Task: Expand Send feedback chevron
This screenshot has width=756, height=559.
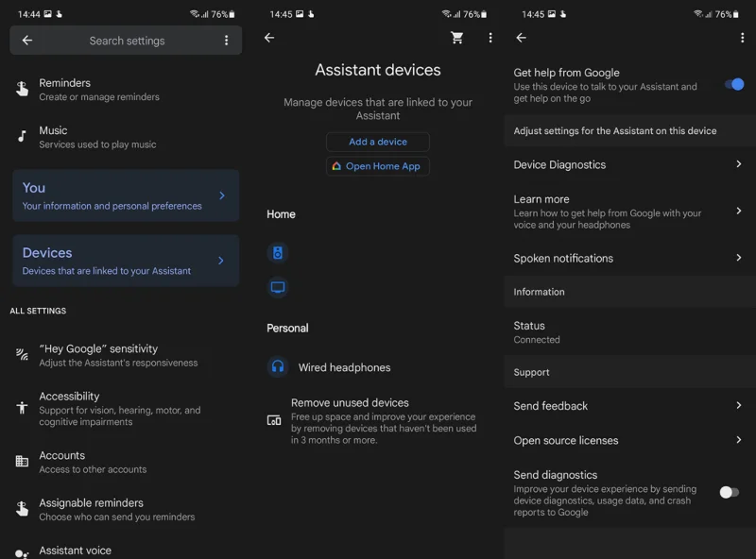Action: pyautogui.click(x=739, y=405)
